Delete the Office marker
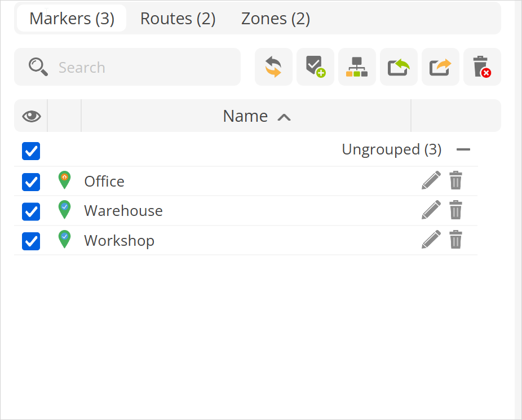Screen dimensions: 522x420 pyautogui.click(x=455, y=181)
